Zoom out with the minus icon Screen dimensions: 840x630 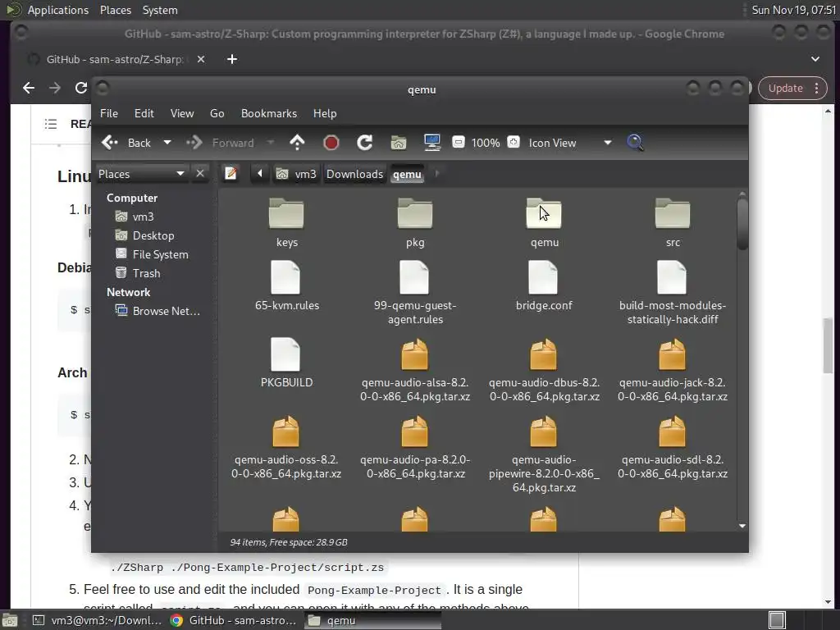pos(458,142)
